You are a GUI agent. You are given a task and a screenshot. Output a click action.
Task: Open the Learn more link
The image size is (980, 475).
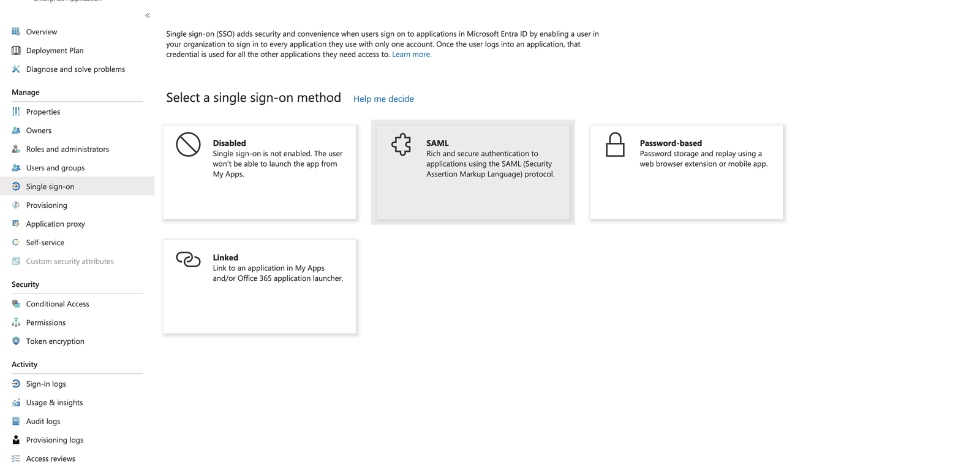pyautogui.click(x=412, y=55)
